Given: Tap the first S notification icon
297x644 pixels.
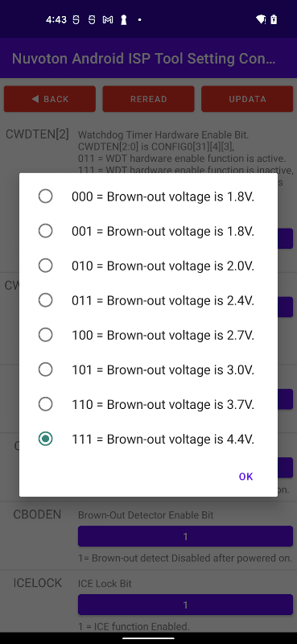Looking at the screenshot, I should (76, 19).
